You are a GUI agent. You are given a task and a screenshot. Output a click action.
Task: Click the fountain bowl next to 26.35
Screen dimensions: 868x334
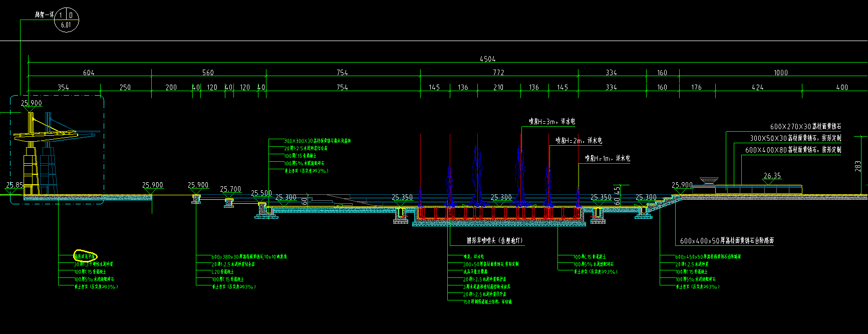click(708, 180)
